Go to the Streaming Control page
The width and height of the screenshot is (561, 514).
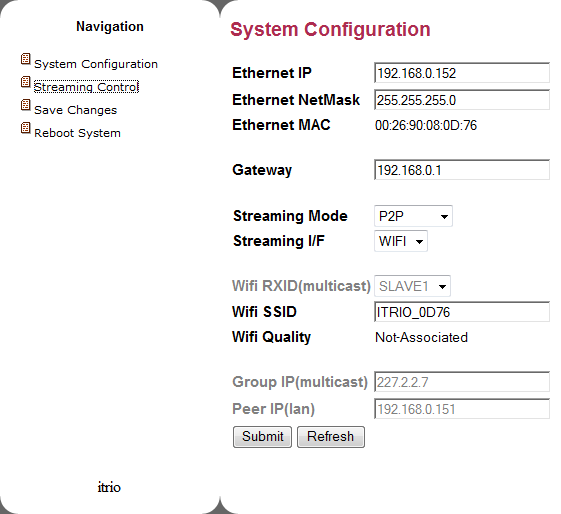[86, 87]
